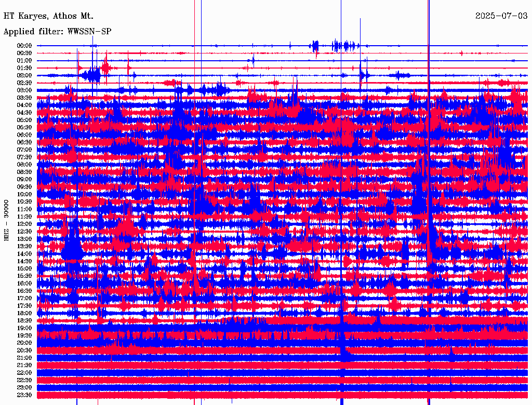Select the 00:00 time row label
Viewport: 532px width, 405px height.
coord(24,46)
